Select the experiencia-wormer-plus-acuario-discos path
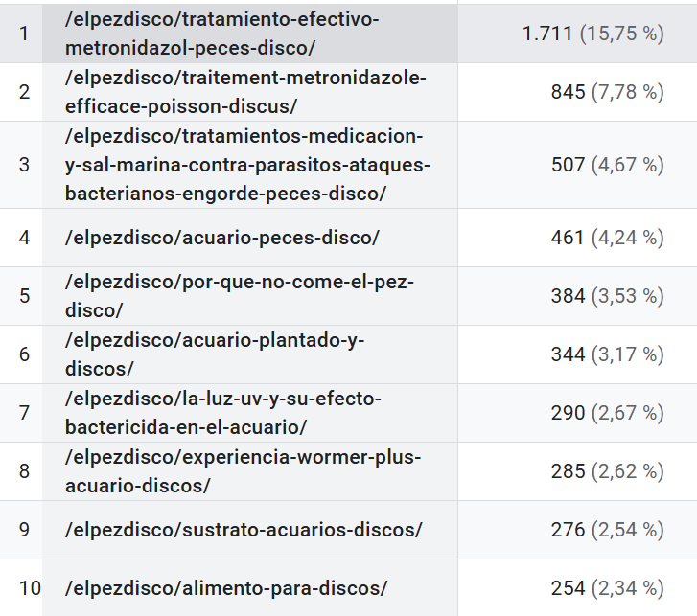The width and height of the screenshot is (697, 616). pyautogui.click(x=244, y=470)
